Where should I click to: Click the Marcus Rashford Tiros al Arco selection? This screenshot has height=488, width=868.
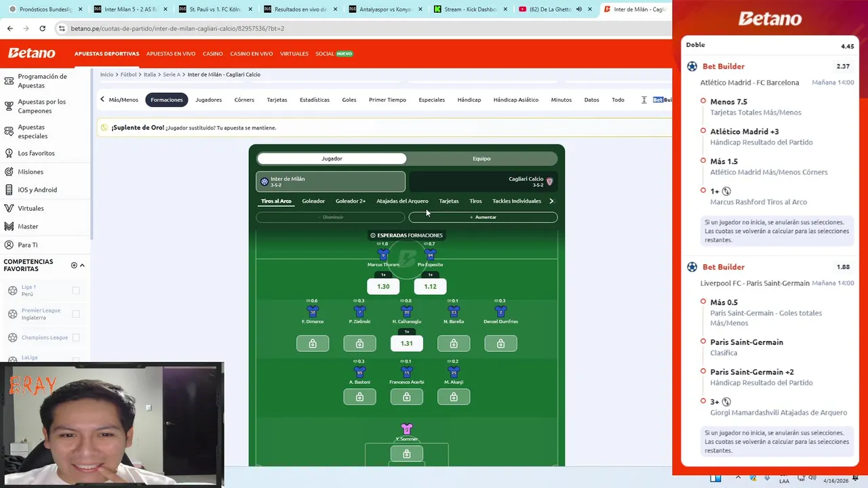click(x=758, y=197)
